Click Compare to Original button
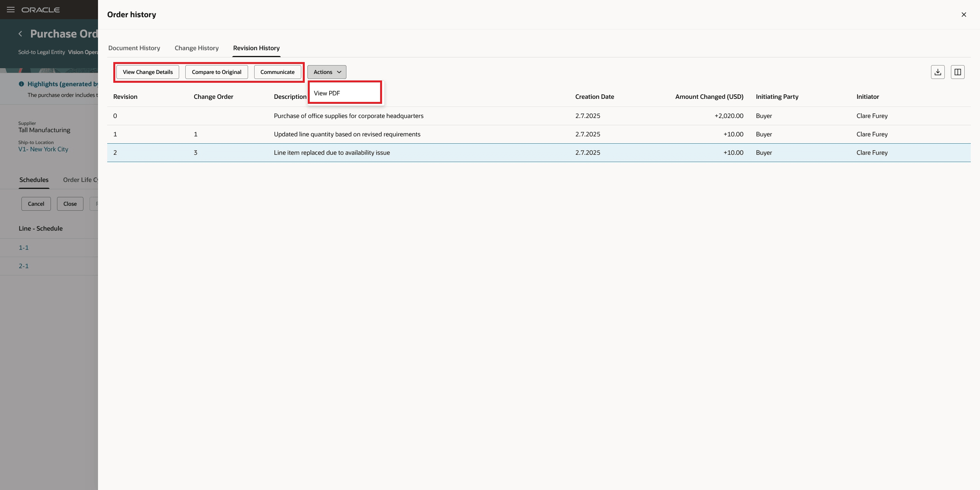980x490 pixels. 216,72
